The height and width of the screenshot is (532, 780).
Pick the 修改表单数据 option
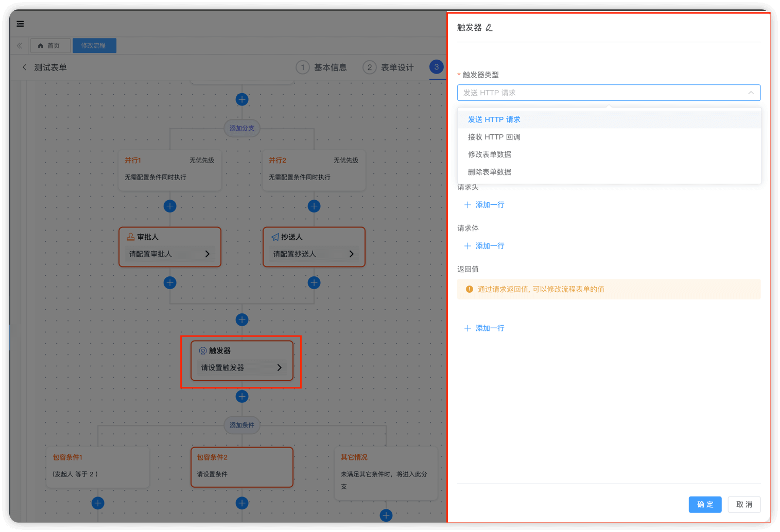pos(489,154)
